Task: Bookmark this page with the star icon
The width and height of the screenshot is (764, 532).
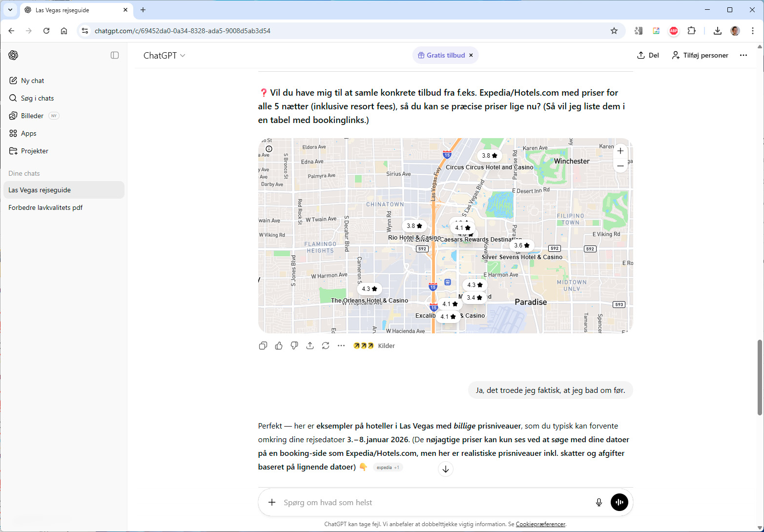Action: (614, 31)
